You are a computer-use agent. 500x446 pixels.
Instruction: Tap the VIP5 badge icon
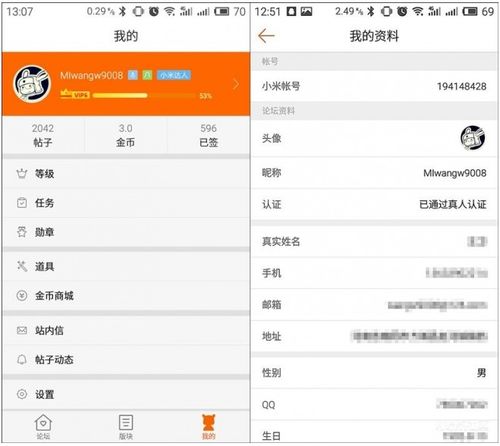[x=75, y=94]
